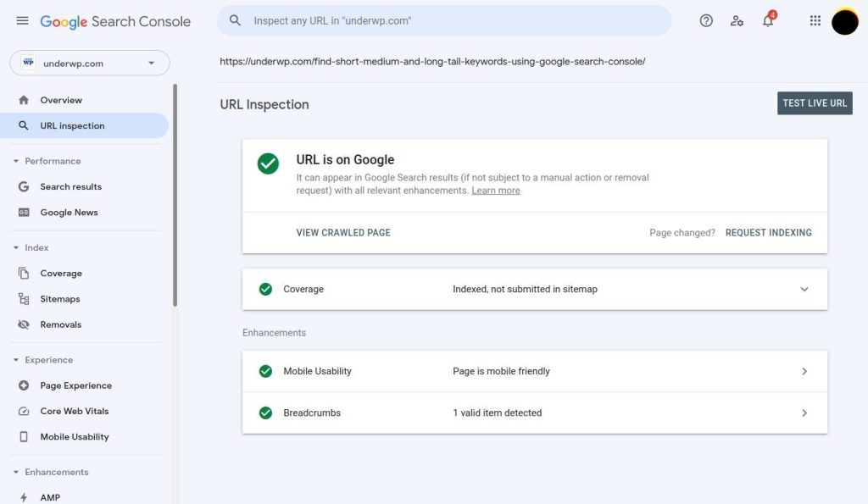Open Search results report
Screen dimensions: 868x504
pos(84,186)
